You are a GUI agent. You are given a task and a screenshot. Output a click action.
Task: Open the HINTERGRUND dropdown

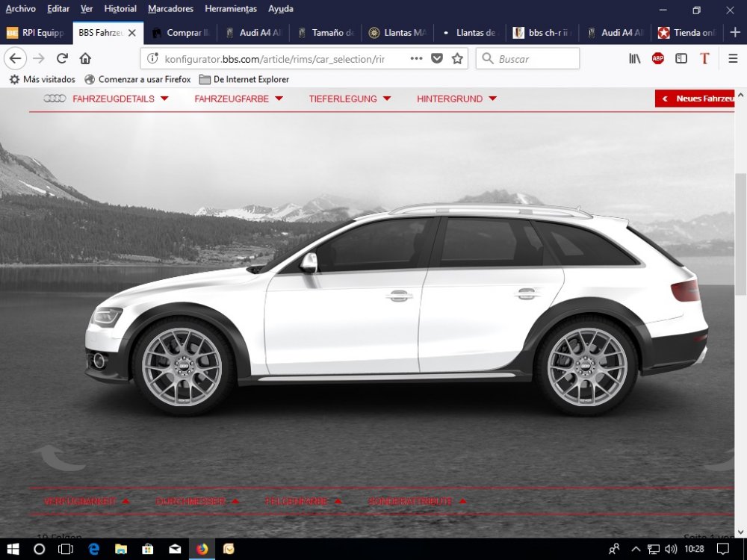pos(456,99)
